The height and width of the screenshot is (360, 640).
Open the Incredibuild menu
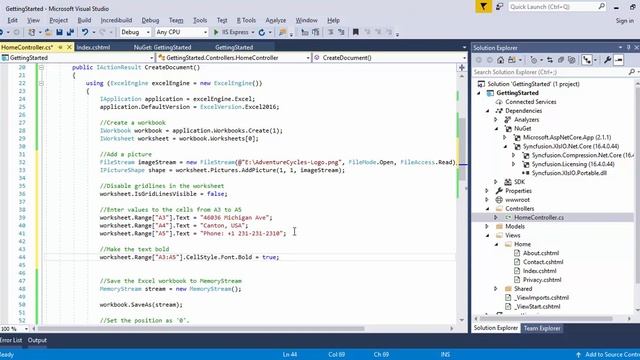point(116,20)
